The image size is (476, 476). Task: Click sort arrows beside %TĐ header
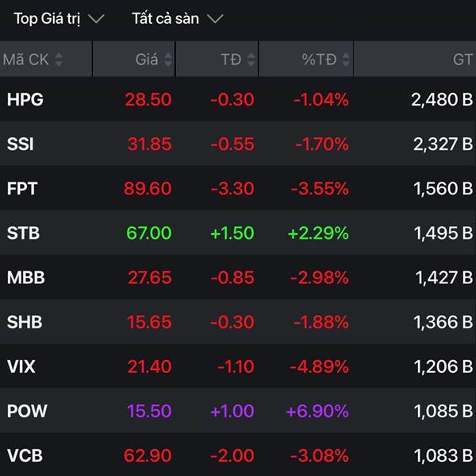pos(346,59)
